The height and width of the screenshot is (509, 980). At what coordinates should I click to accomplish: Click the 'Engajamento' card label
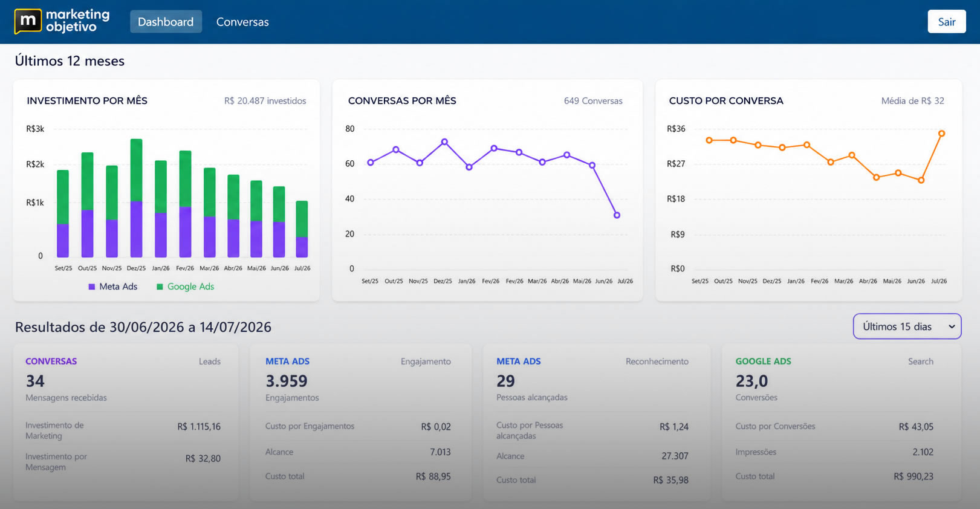pyautogui.click(x=426, y=361)
